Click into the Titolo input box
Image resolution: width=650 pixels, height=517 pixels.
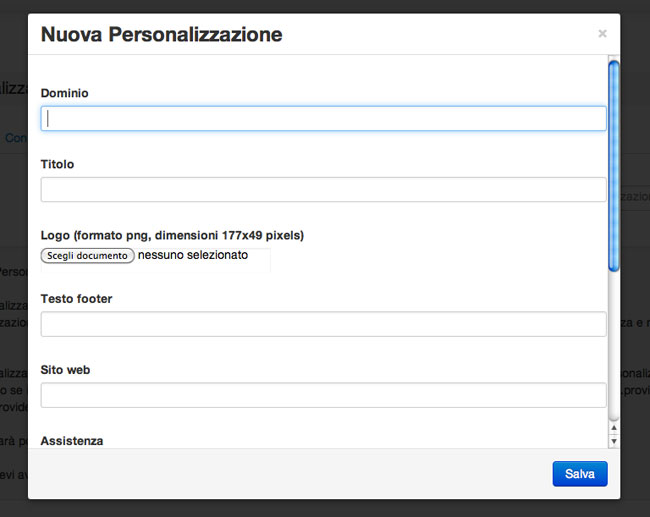coord(323,190)
